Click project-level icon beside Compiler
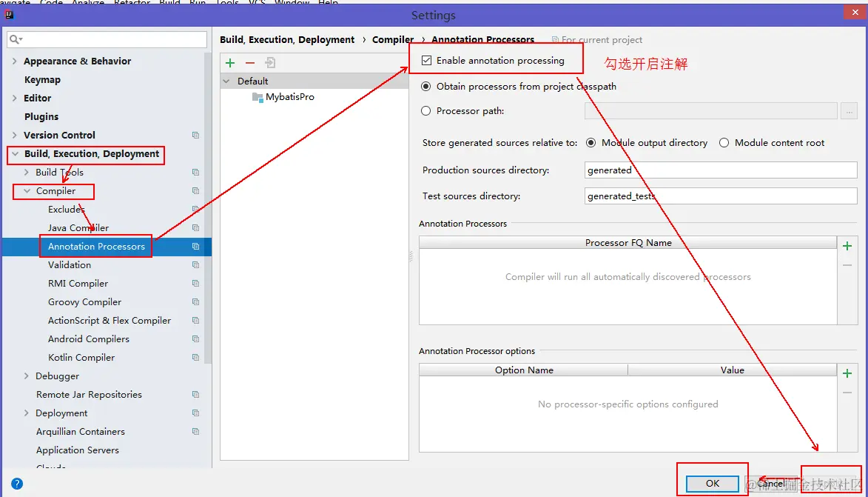Viewport: 868px width, 497px height. [x=195, y=190]
